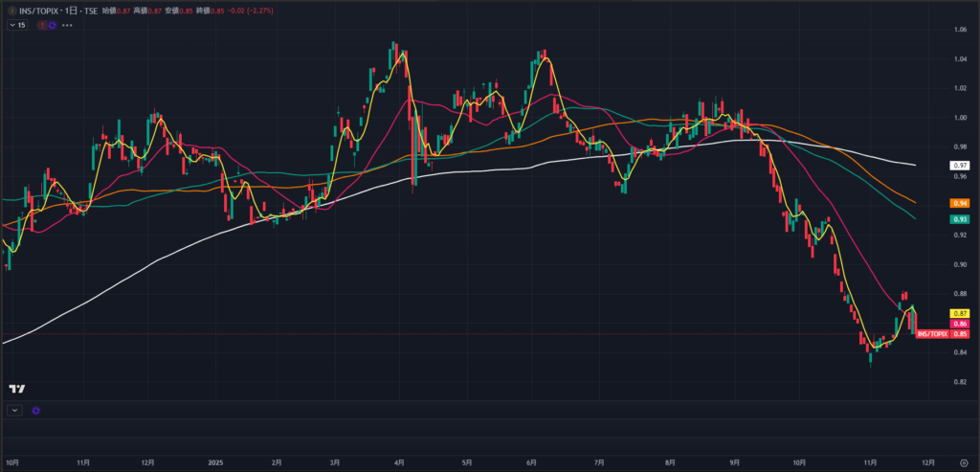The width and height of the screenshot is (980, 472).
Task: Open the three-dots more options menu
Action: (66, 25)
